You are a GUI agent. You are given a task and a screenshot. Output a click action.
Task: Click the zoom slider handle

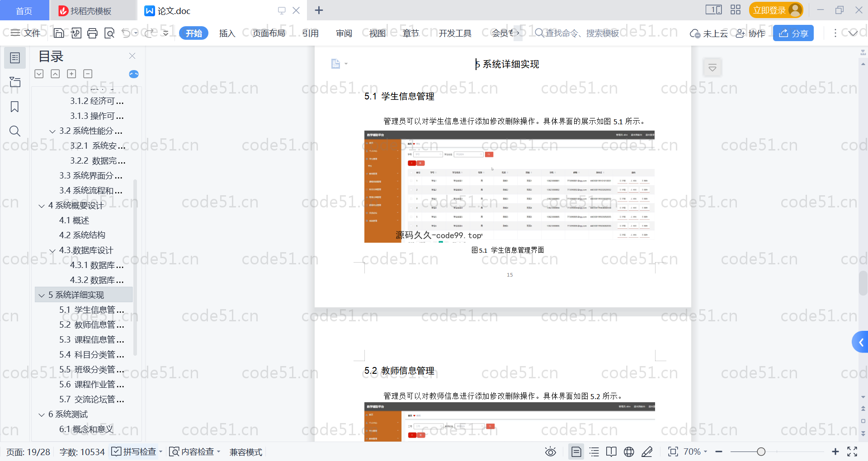(761, 452)
